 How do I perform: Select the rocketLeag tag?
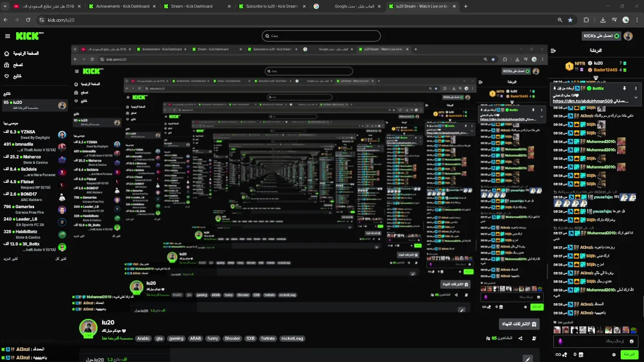[x=292, y=338]
